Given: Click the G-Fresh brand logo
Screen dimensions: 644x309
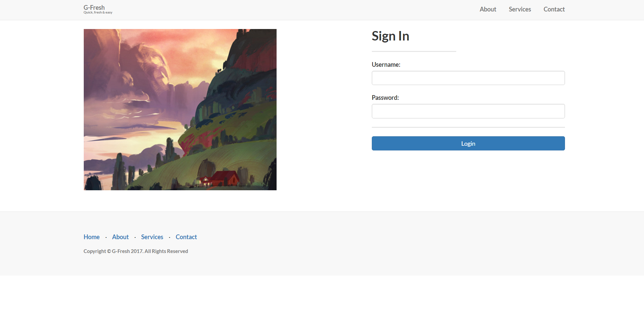Looking at the screenshot, I should pyautogui.click(x=94, y=7).
